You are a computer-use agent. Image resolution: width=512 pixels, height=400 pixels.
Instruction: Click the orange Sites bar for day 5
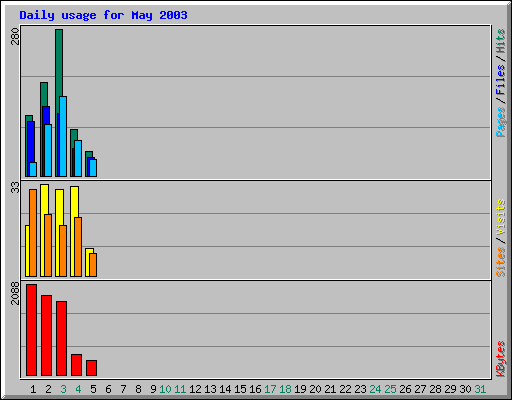pos(93,265)
